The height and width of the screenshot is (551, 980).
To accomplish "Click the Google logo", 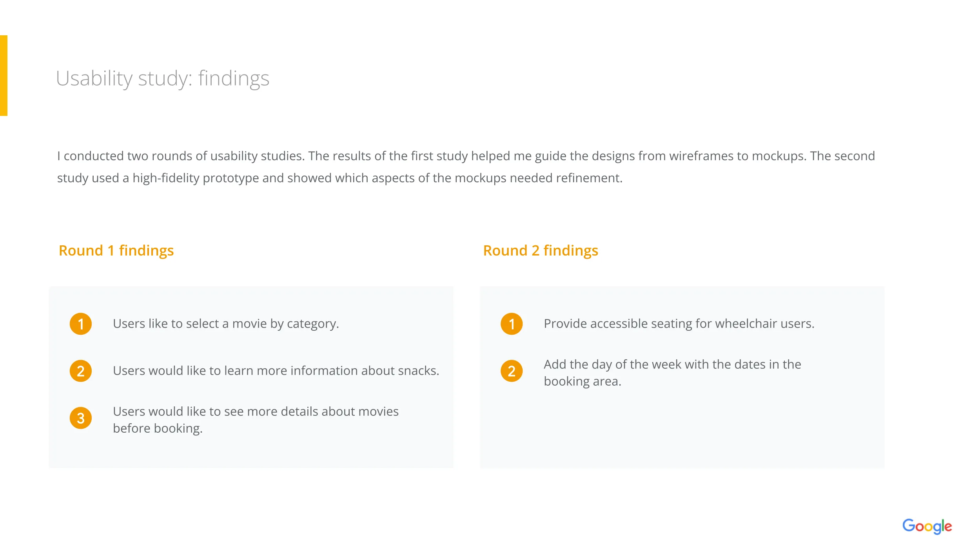I will [x=927, y=526].
